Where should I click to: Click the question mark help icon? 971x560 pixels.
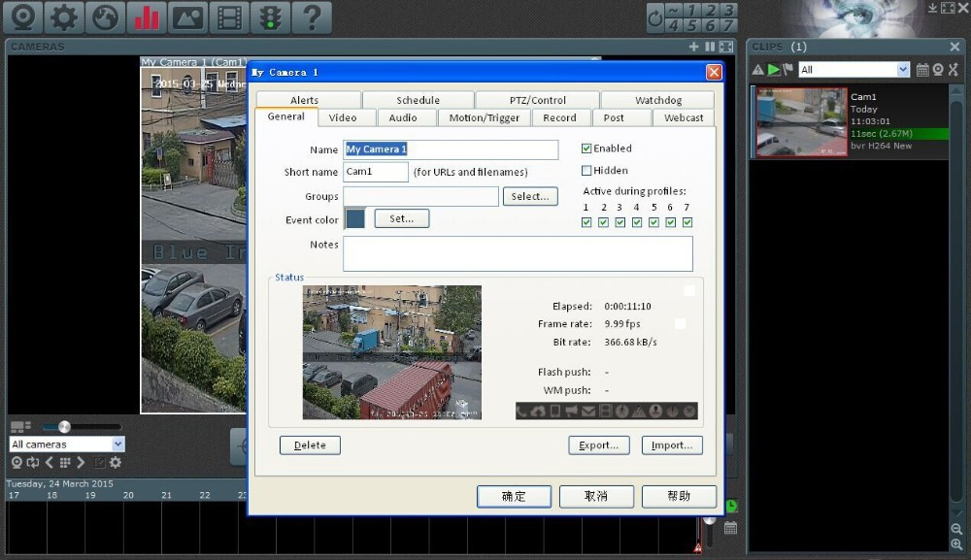(311, 17)
